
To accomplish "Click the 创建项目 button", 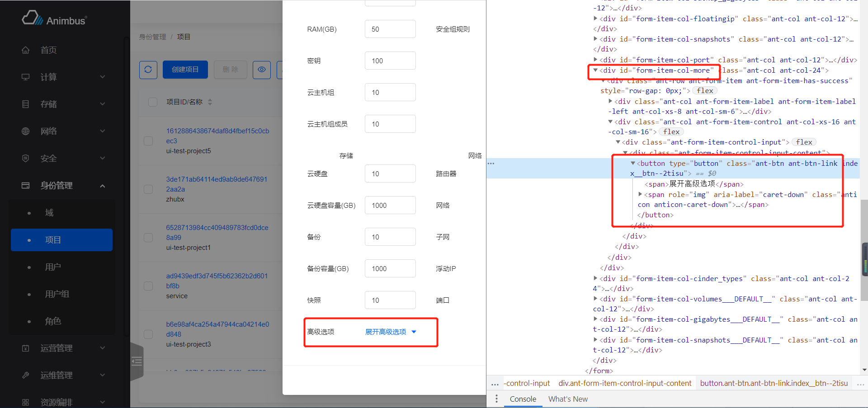I will tap(185, 70).
